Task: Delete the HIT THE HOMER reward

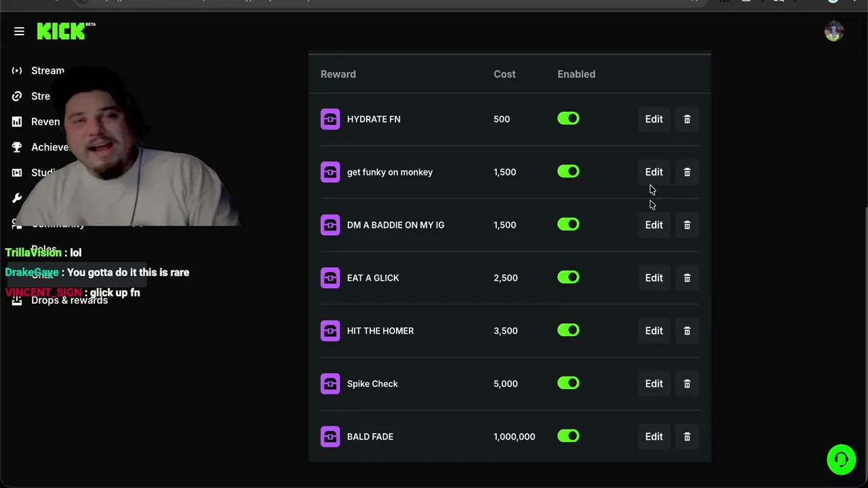Action: point(687,331)
